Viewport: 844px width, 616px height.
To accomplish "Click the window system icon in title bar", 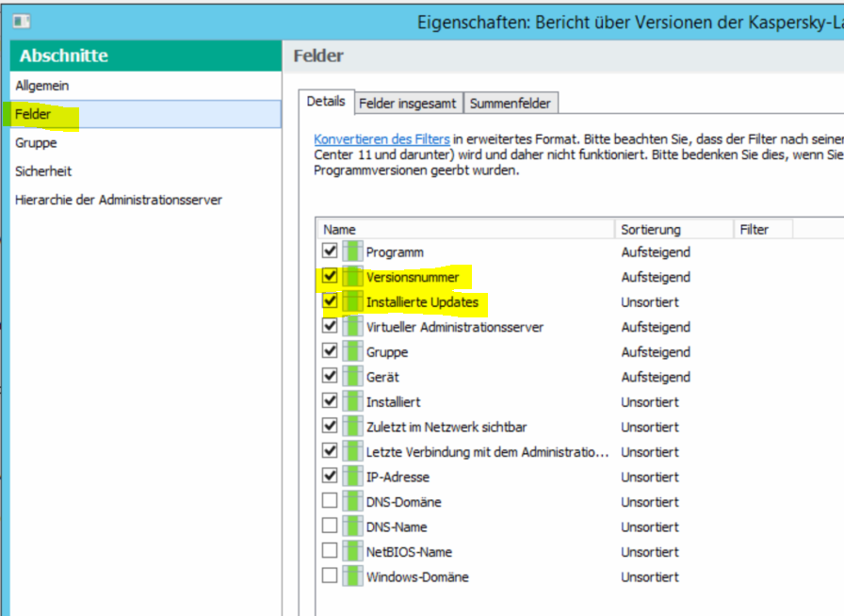I will [22, 21].
